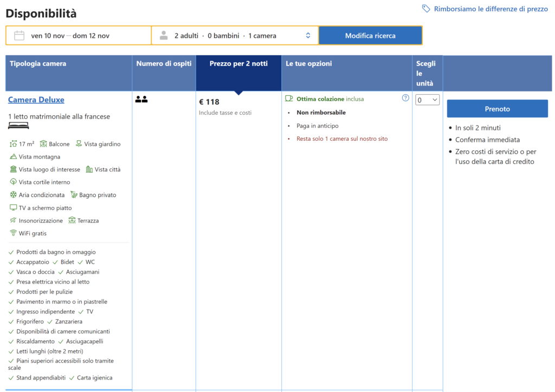Image resolution: width=555 pixels, height=392 pixels.
Task: Click the balcony icon
Action: point(43,144)
